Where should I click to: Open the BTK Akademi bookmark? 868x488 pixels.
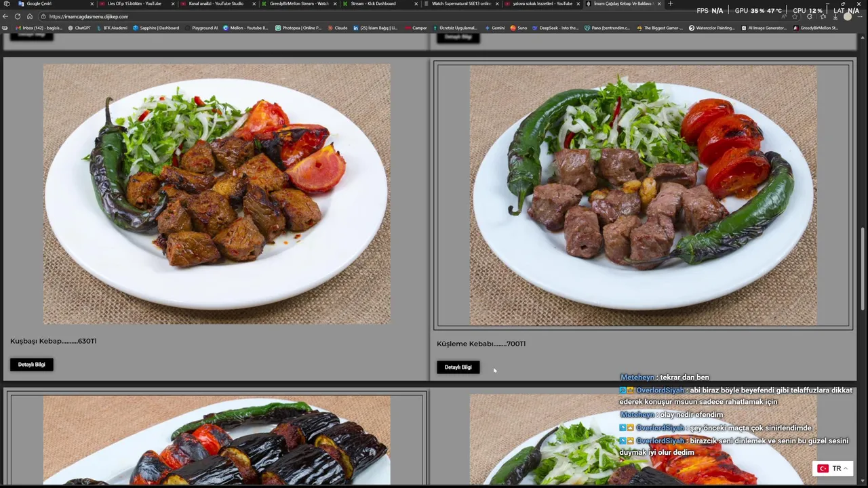click(x=111, y=28)
